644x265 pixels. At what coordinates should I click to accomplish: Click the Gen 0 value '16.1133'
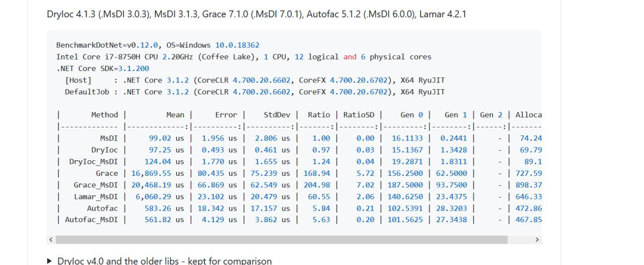tap(408, 138)
